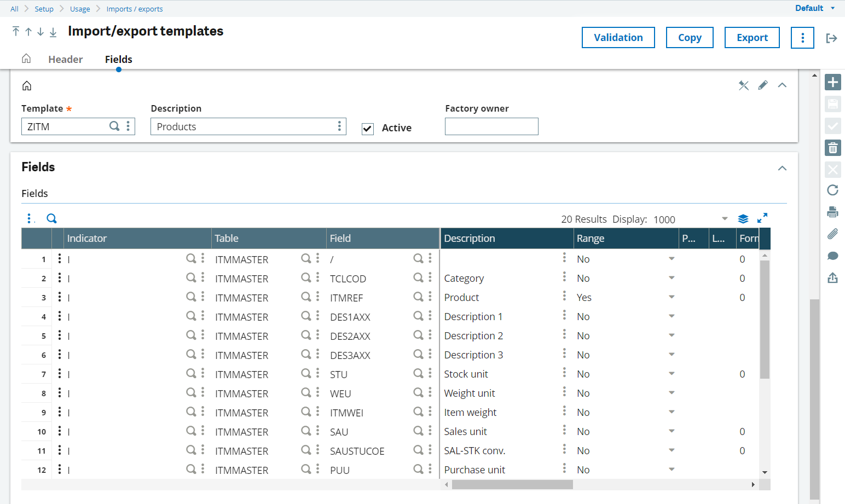Click the Validation button
Image resolution: width=845 pixels, height=504 pixels.
pyautogui.click(x=618, y=37)
